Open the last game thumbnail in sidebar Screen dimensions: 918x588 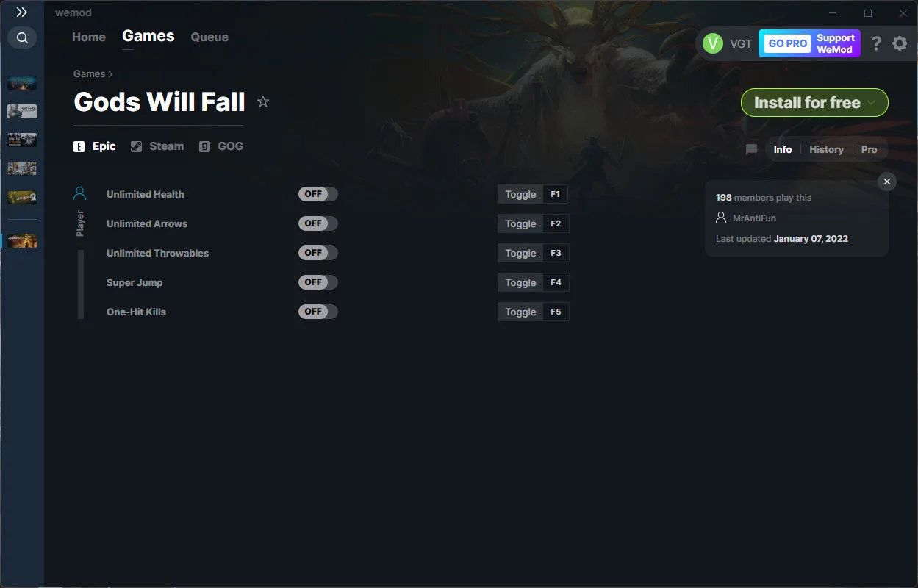click(x=22, y=240)
